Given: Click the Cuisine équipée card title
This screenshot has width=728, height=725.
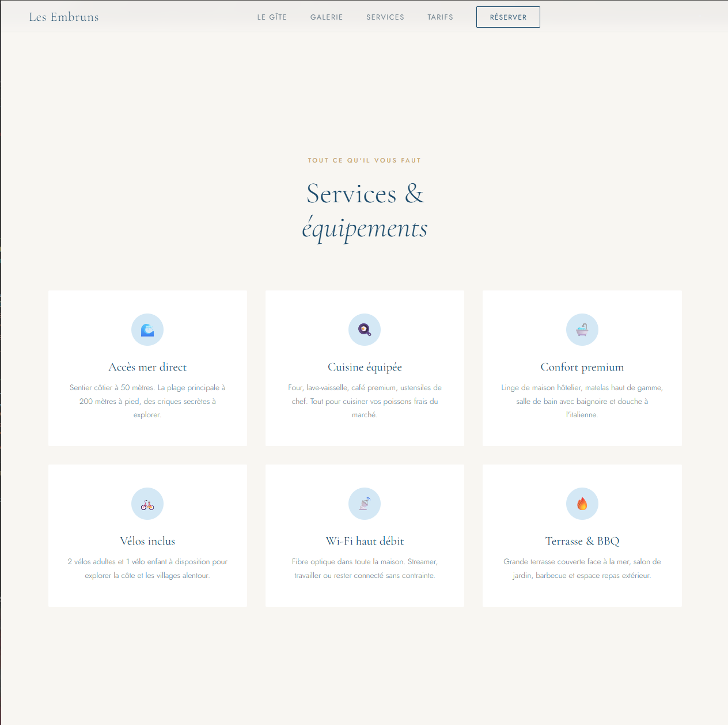Looking at the screenshot, I should [x=365, y=367].
